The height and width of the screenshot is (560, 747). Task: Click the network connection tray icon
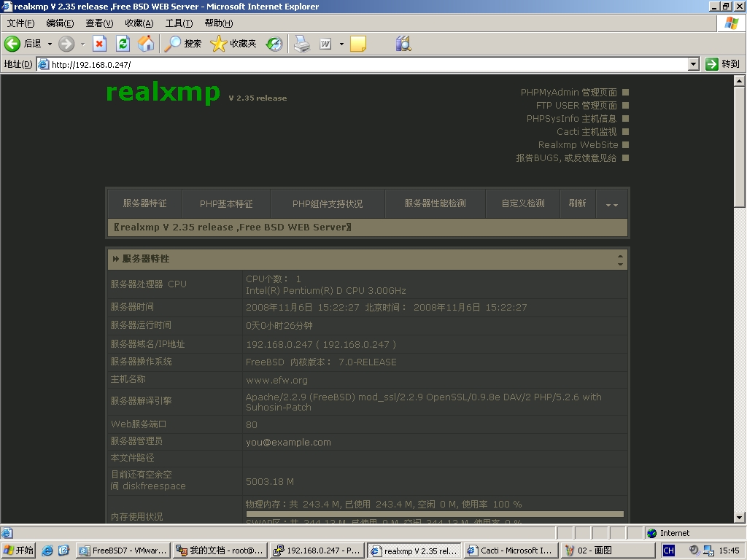708,551
